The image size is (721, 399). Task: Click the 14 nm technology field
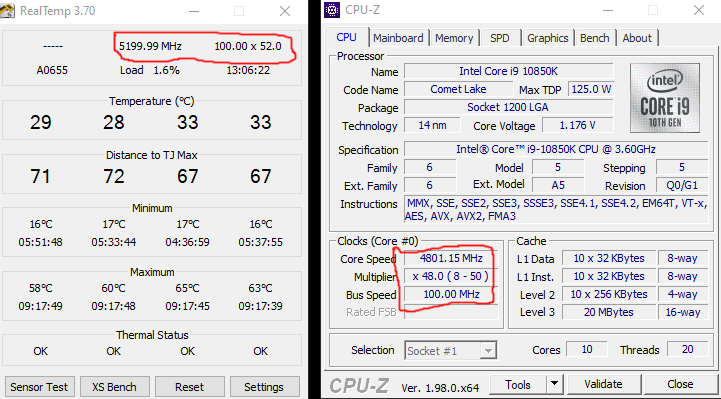point(432,125)
